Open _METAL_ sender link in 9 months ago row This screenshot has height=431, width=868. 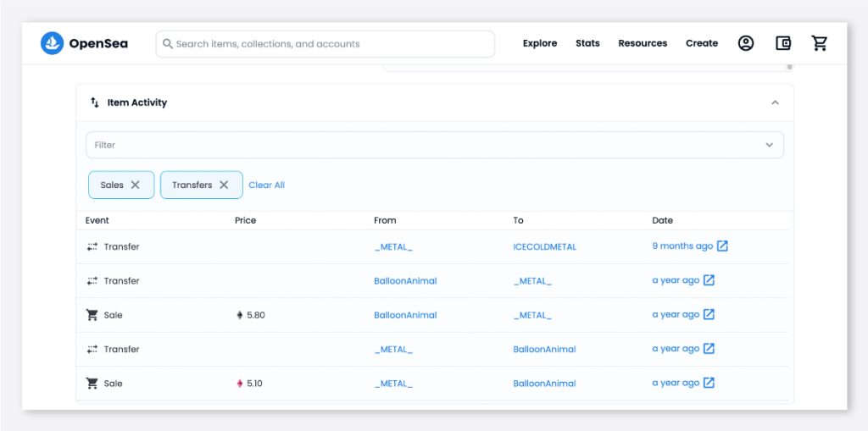pos(393,246)
